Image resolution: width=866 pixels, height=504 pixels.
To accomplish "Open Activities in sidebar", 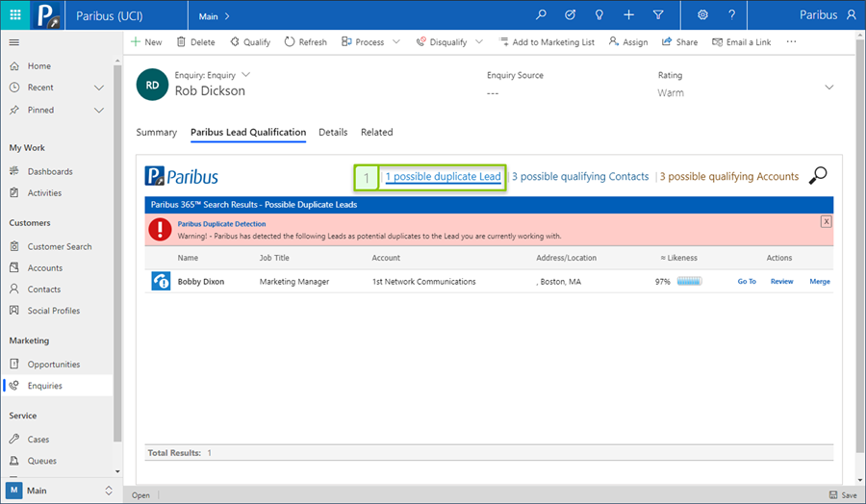I will [44, 192].
